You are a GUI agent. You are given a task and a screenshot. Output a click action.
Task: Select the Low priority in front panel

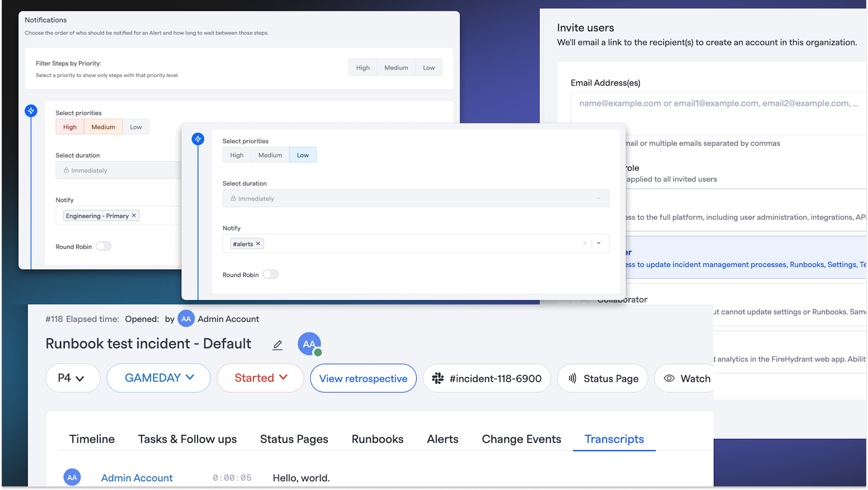click(x=302, y=155)
